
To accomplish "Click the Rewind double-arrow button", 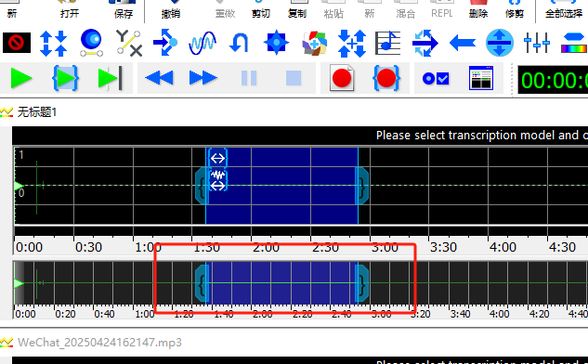I will tap(159, 78).
